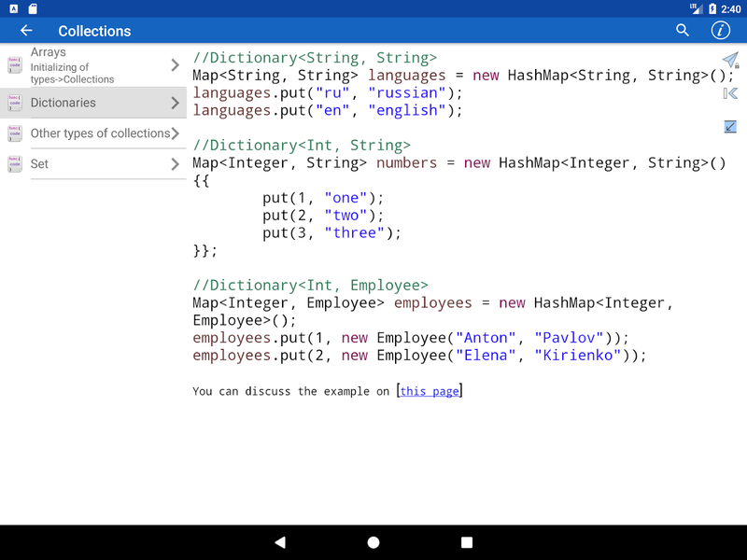Expand Dictionaries using its chevron
The width and height of the screenshot is (747, 560).
[x=176, y=103]
